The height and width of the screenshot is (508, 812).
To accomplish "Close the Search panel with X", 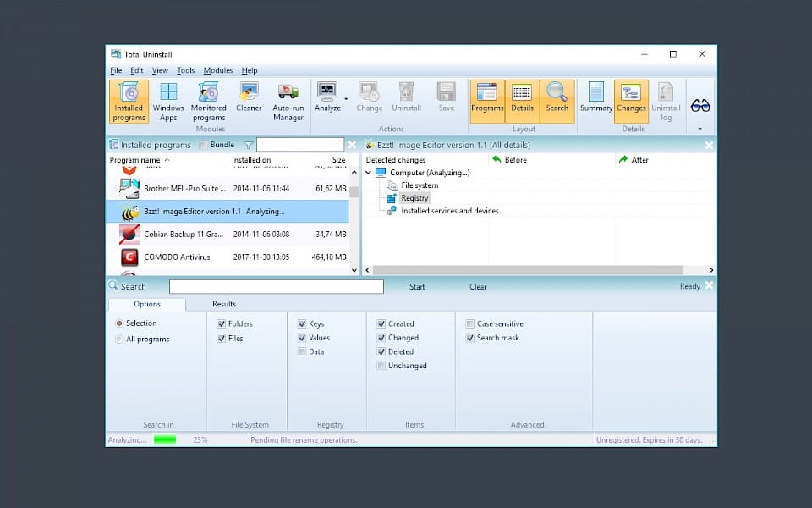I will tap(709, 285).
